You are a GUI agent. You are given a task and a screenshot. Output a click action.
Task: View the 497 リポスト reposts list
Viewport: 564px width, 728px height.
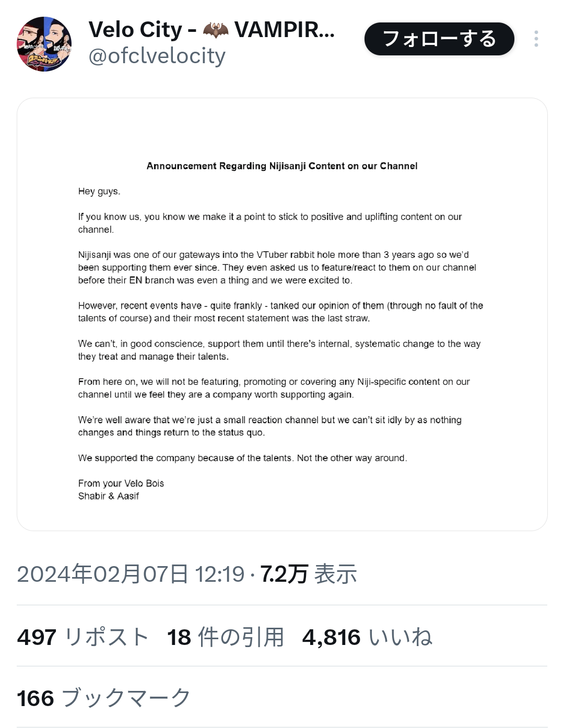[x=83, y=637]
